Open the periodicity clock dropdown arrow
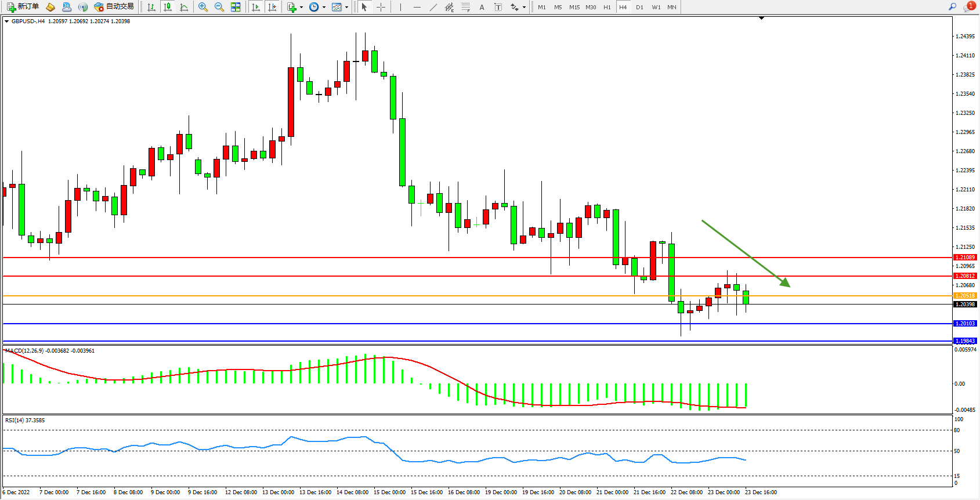This screenshot has height=500, width=980. (324, 8)
